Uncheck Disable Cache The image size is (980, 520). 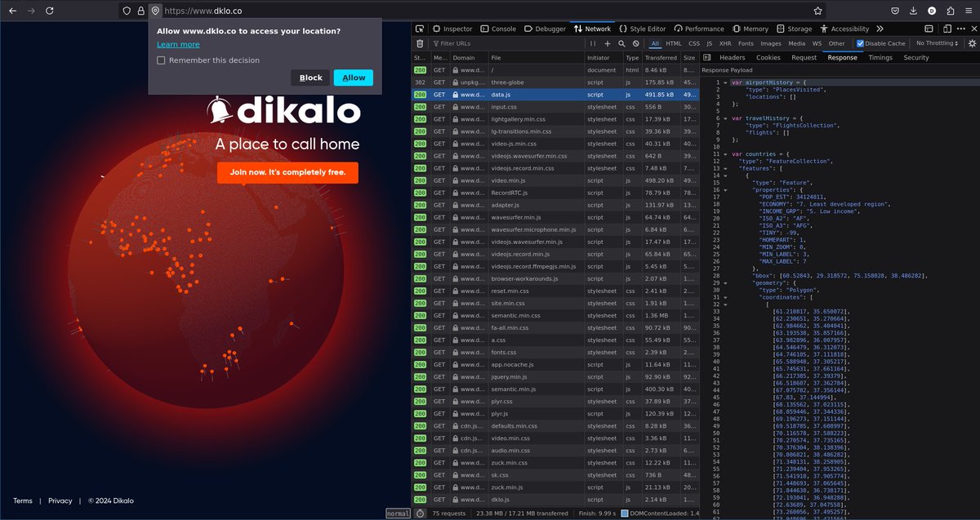[x=860, y=43]
